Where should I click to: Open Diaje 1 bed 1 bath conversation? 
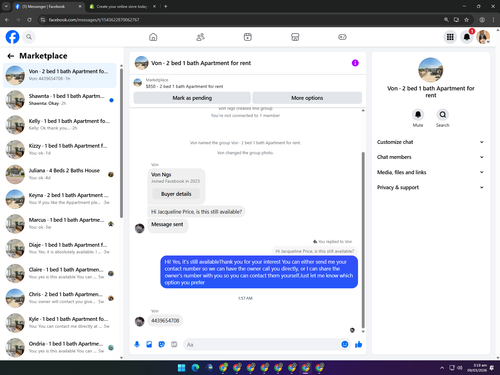[x=60, y=248]
